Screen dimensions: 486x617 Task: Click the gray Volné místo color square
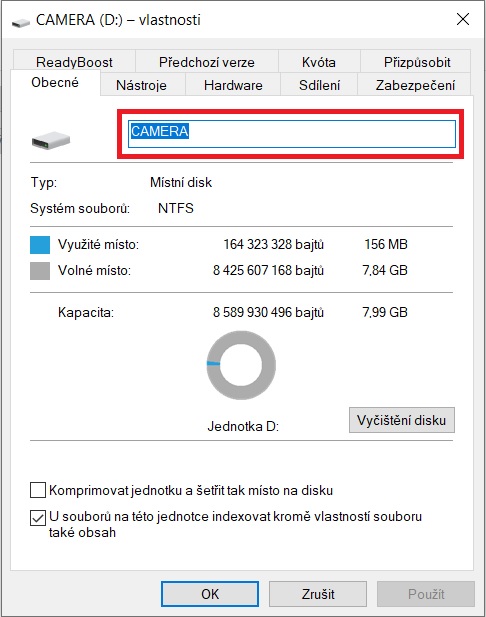[x=40, y=271]
